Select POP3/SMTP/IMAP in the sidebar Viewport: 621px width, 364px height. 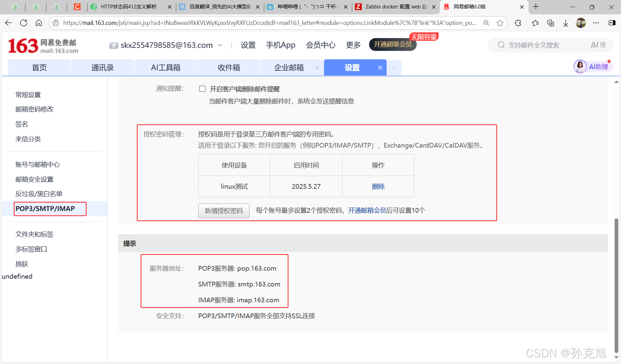(45, 209)
